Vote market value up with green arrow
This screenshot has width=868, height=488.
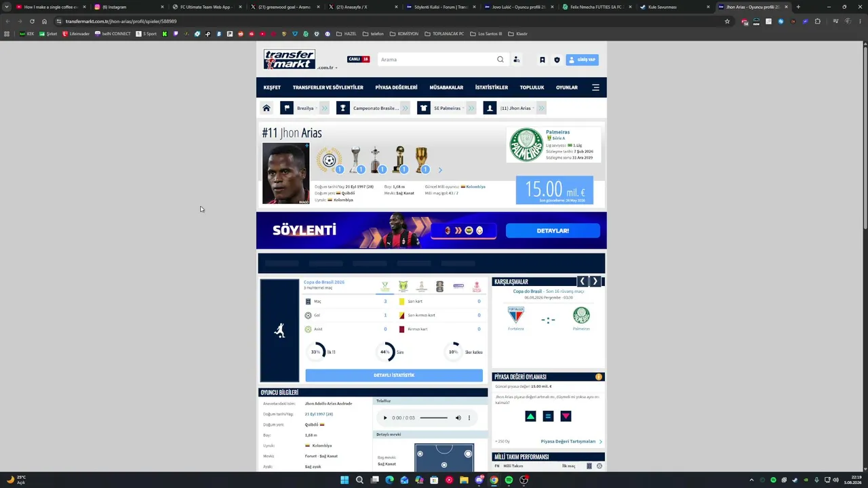tap(530, 416)
